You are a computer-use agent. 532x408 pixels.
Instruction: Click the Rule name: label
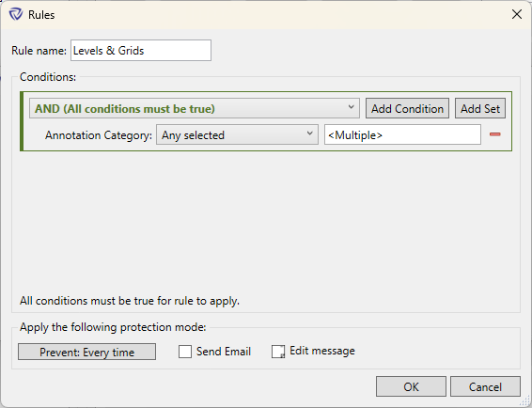click(x=39, y=51)
